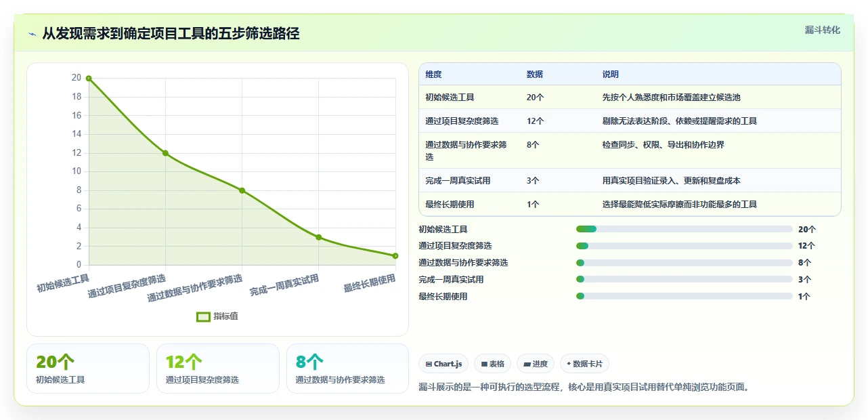Click the 20个 初始候选工具 stat card
The width and height of the screenshot is (868, 420).
coord(88,369)
